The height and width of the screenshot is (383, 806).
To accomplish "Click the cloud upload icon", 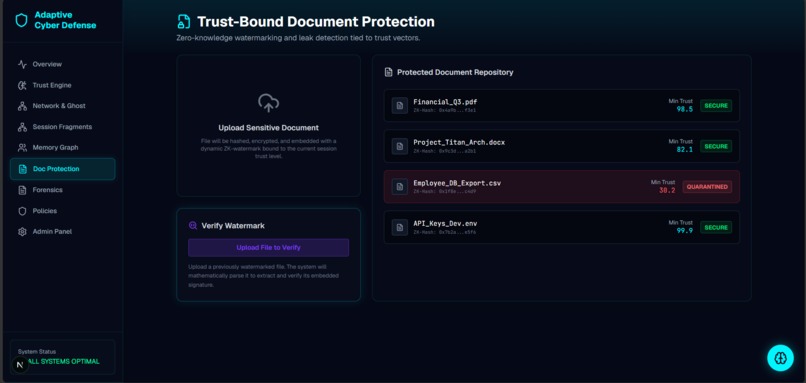I will (268, 103).
